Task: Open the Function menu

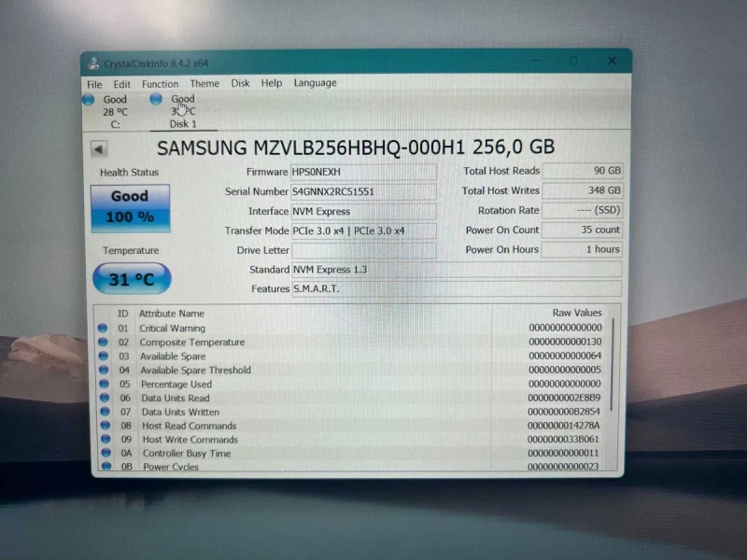Action: (x=160, y=84)
